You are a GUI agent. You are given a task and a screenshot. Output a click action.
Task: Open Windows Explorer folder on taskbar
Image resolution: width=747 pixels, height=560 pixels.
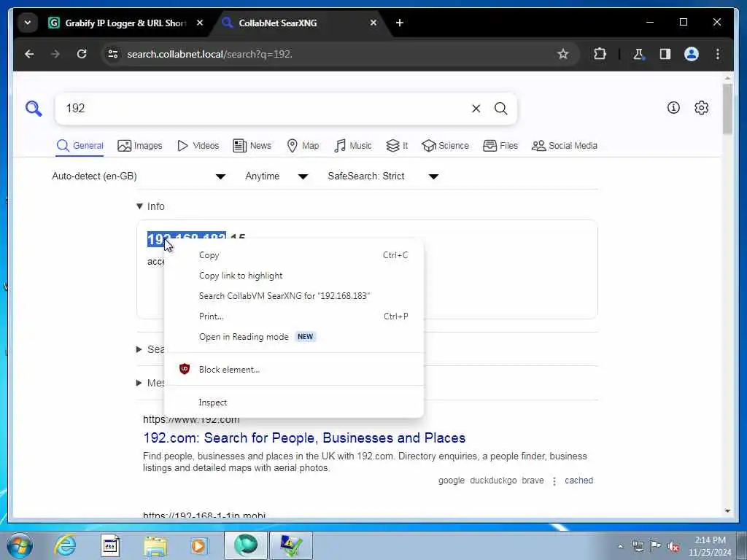[x=156, y=545]
